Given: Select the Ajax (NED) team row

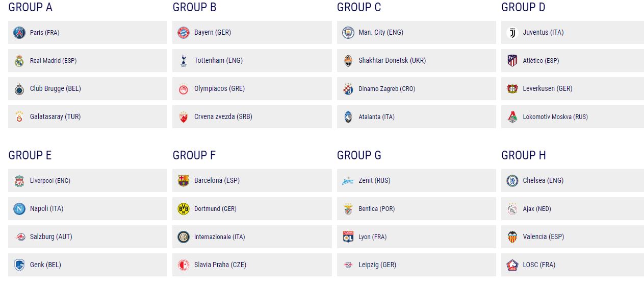Looking at the screenshot, I should pos(575,209).
